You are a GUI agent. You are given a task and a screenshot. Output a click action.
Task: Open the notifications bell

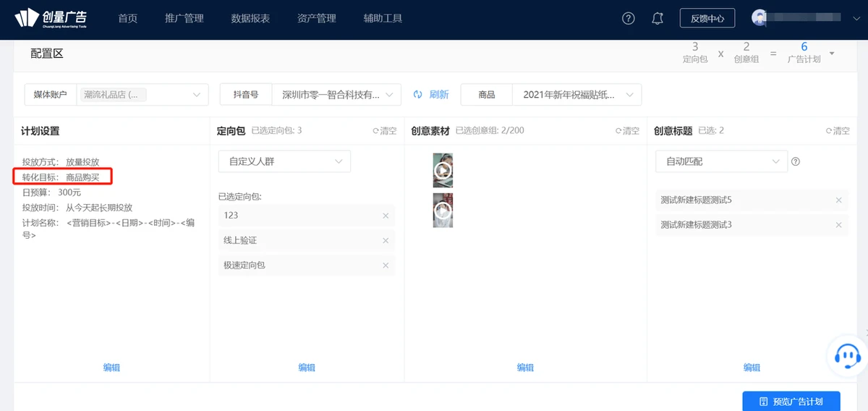(658, 19)
